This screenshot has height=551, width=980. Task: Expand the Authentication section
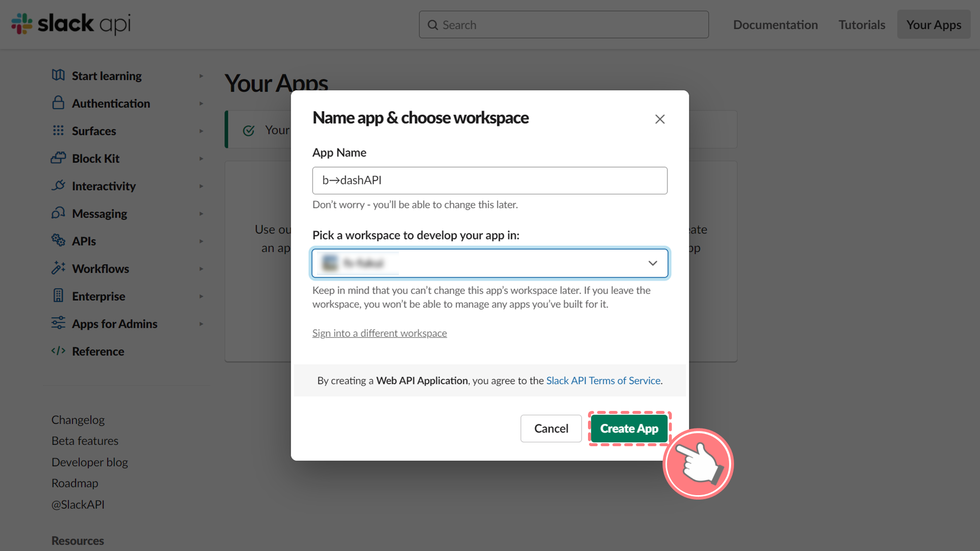(201, 103)
